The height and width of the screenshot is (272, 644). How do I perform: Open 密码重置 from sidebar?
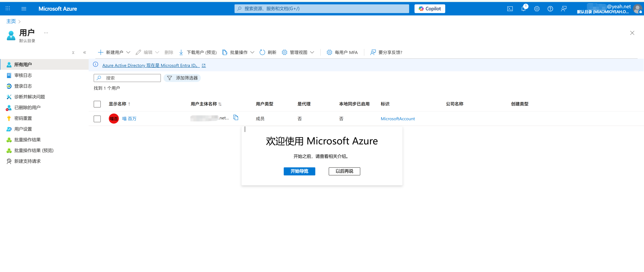coord(23,118)
